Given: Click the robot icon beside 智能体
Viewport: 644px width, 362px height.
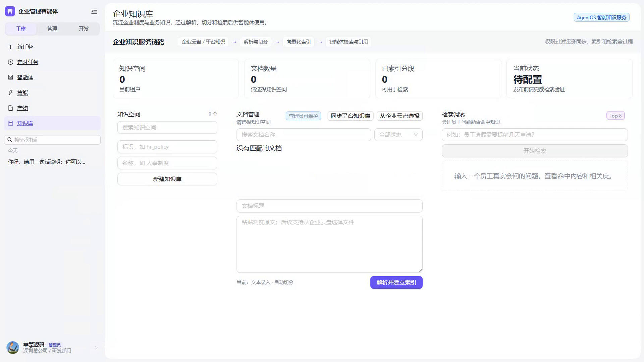Looking at the screenshot, I should pyautogui.click(x=11, y=77).
